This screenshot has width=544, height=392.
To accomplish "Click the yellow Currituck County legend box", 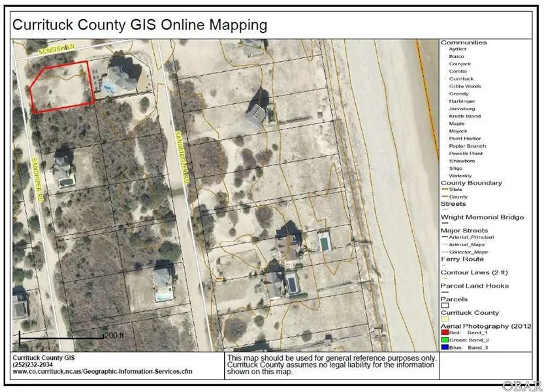I will [445, 319].
